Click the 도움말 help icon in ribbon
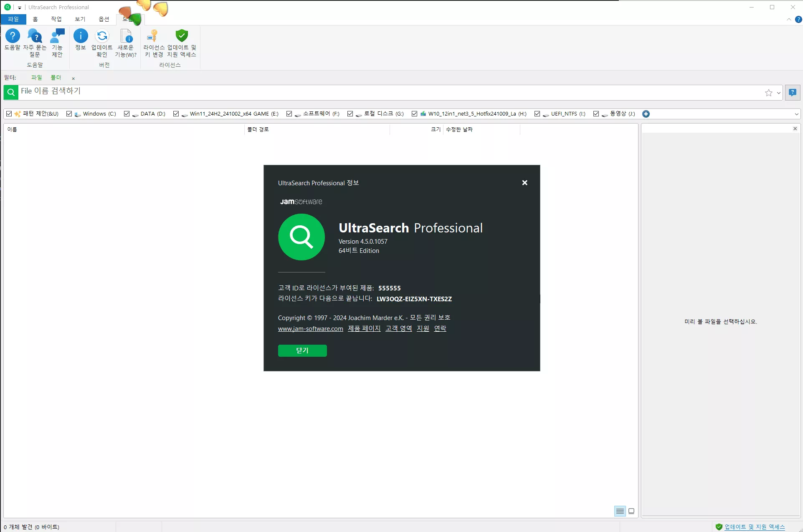This screenshot has width=803, height=532. coord(13,36)
